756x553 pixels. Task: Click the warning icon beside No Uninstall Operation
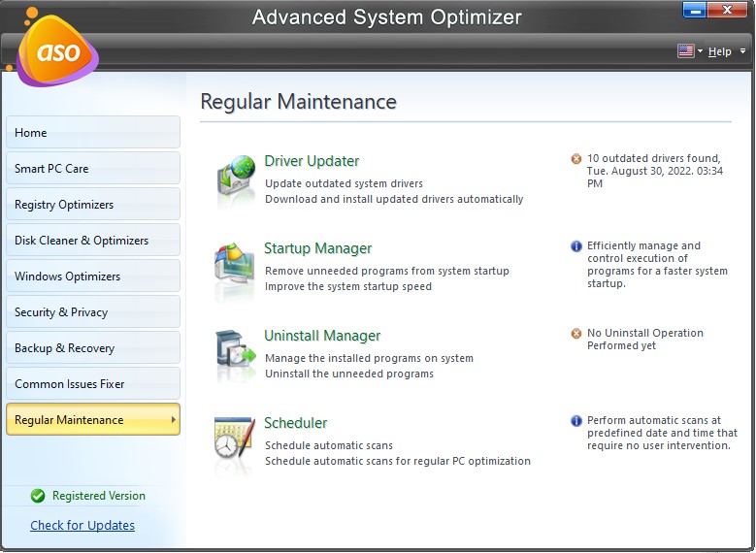576,333
